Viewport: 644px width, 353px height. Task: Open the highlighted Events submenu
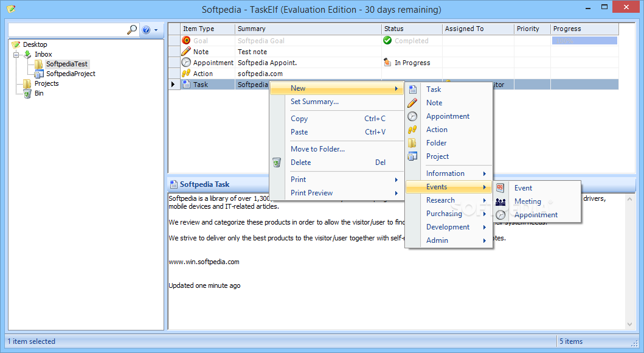click(x=449, y=187)
